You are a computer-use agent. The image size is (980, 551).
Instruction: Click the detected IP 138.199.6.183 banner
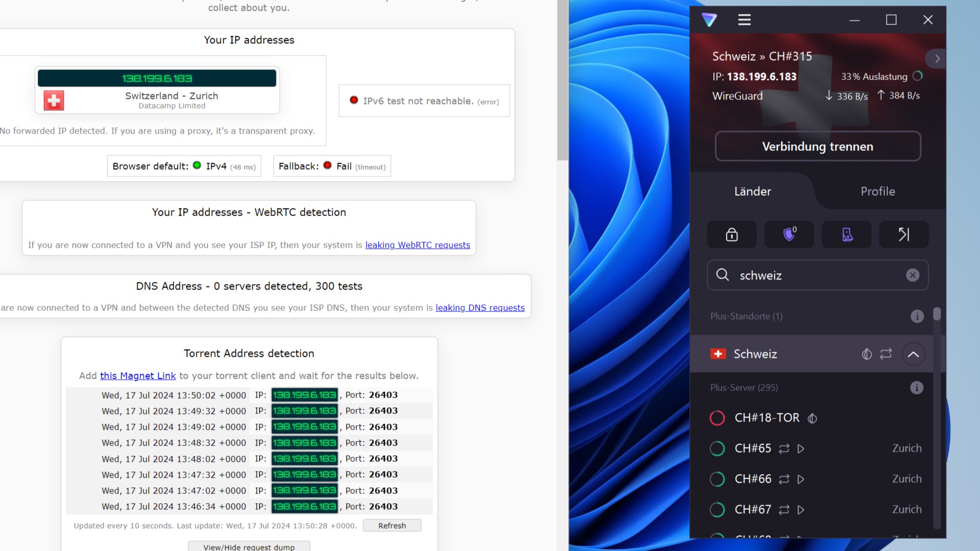[157, 78]
